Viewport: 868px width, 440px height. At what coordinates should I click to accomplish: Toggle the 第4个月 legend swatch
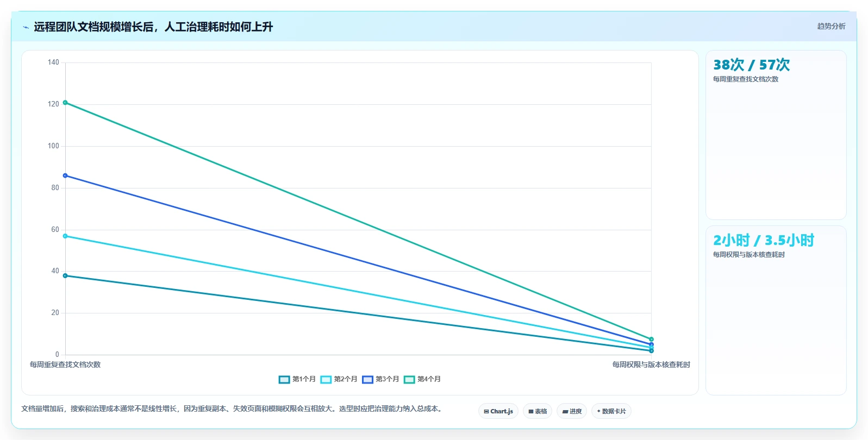[x=409, y=379]
